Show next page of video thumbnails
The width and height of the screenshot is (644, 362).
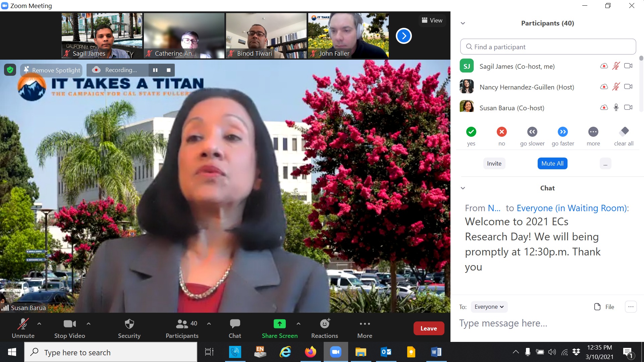tap(404, 36)
